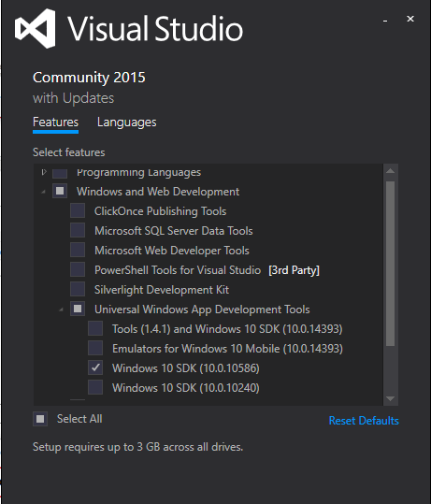The image size is (431, 504).
Task: Uncheck Windows 10 SDK (10.0.10586)
Action: click(95, 367)
